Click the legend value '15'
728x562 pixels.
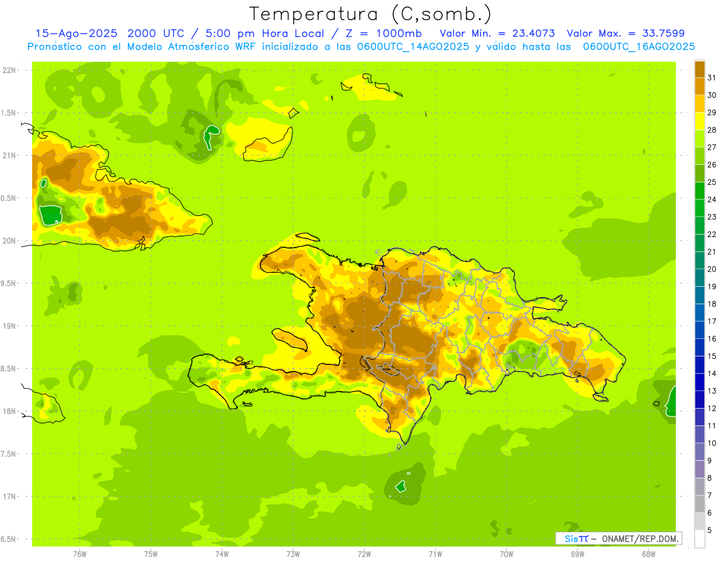click(712, 356)
